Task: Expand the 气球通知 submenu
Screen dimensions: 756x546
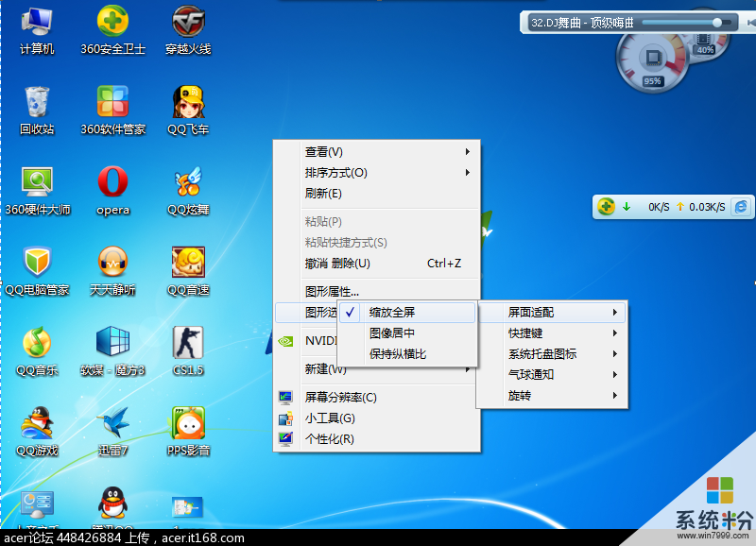Action: point(552,375)
